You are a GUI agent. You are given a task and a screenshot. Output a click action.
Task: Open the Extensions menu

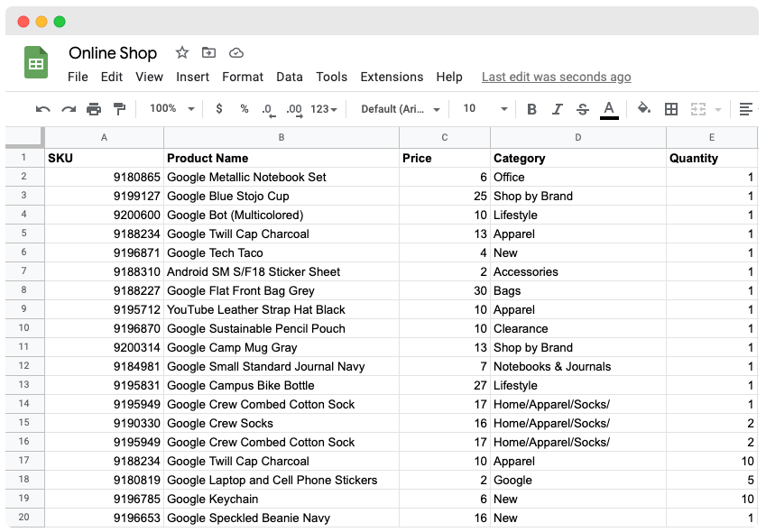[392, 77]
